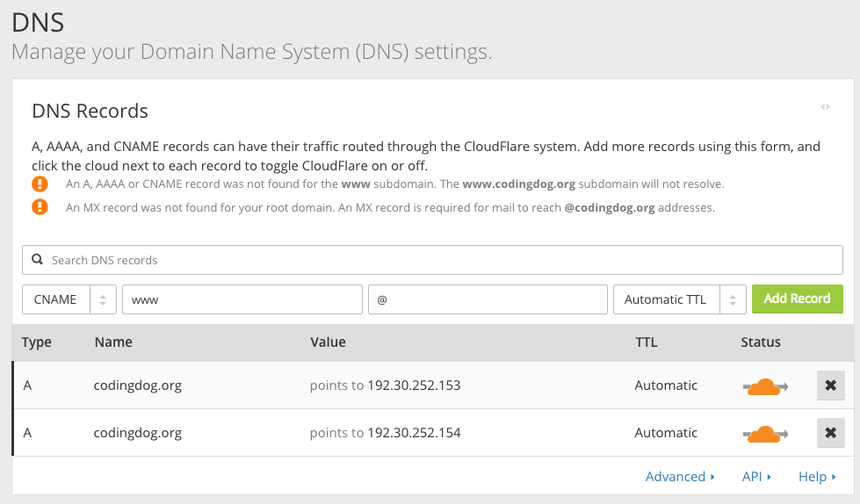
Task: Click codingdog.org name in the 192.30.252.154 row
Action: [138, 433]
